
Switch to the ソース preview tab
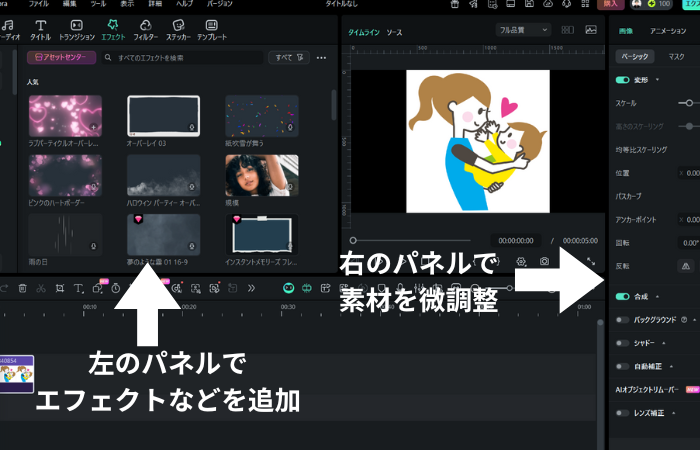[x=394, y=32]
